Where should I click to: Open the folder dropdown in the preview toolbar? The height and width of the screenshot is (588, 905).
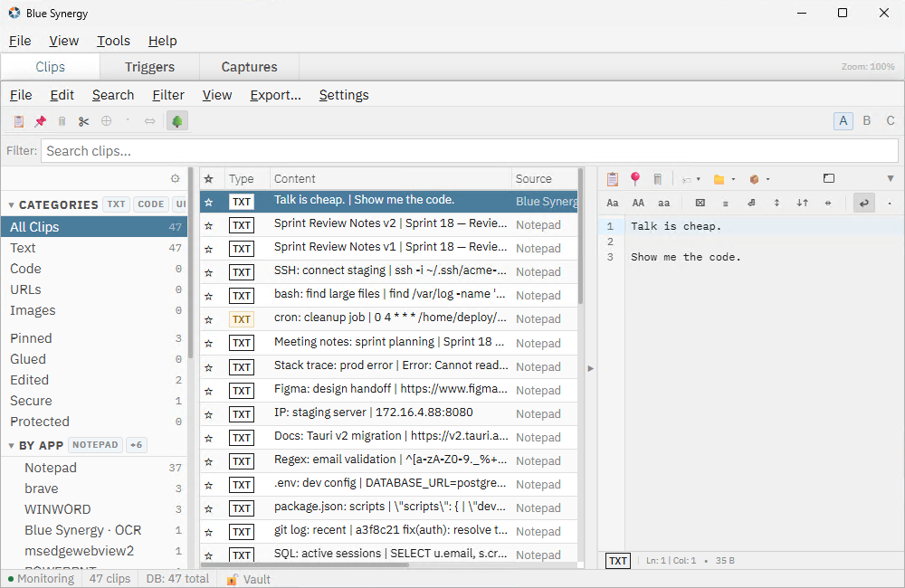733,179
